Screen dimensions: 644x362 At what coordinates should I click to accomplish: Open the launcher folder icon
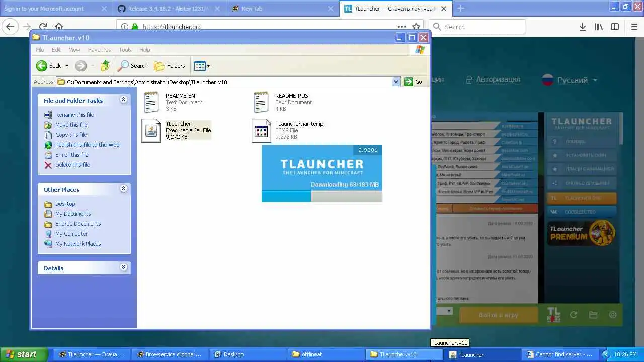[593, 315]
